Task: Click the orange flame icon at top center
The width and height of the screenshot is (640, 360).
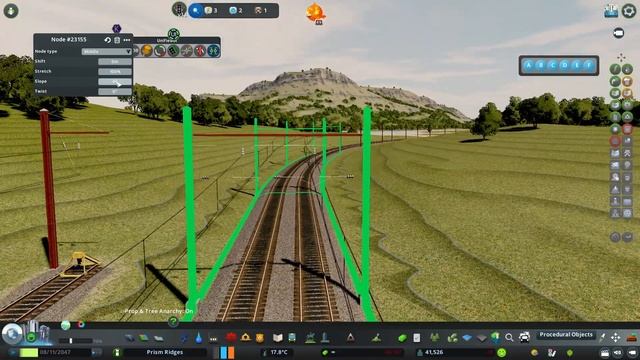Action: [x=316, y=13]
